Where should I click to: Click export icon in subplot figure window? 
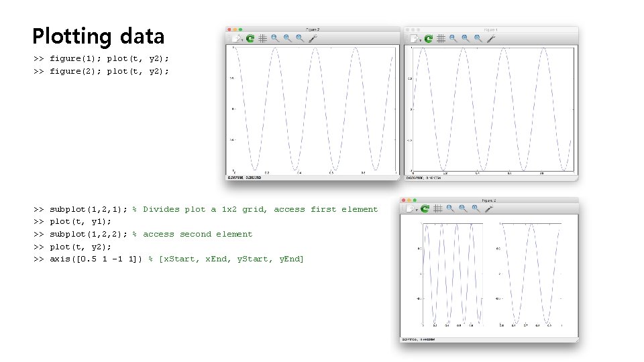[x=410, y=208]
